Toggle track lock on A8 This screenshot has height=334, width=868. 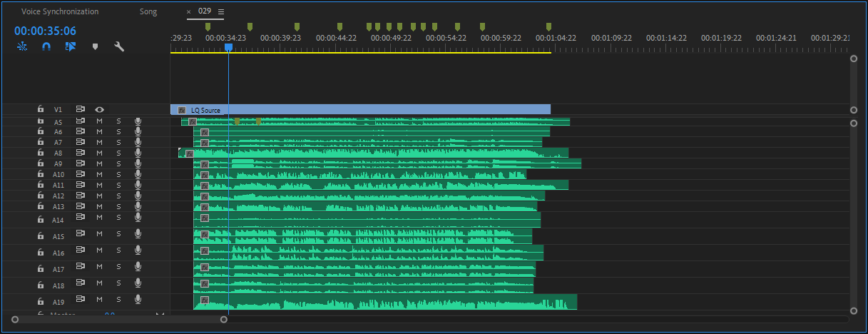tap(41, 153)
